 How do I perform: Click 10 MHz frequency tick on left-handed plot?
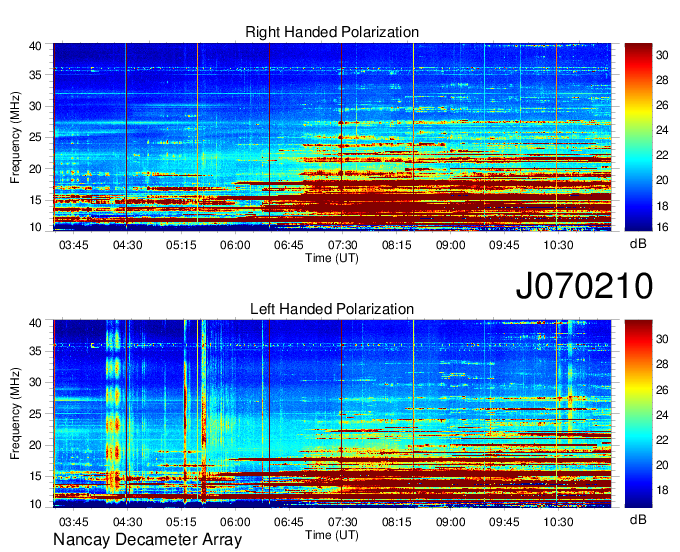pyautogui.click(x=36, y=504)
